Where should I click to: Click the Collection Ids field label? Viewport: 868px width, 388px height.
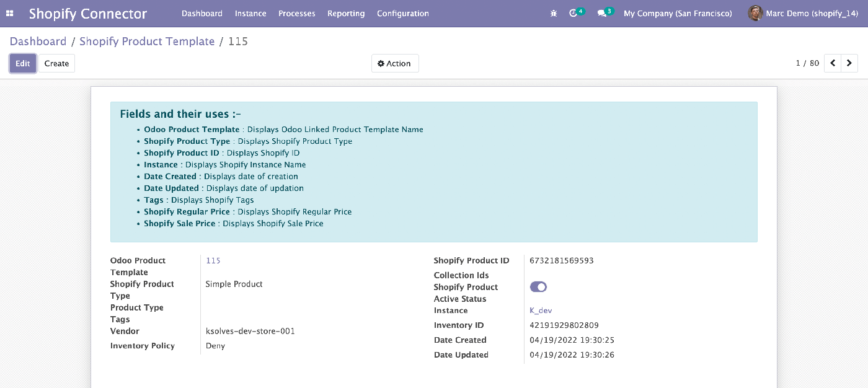(461, 275)
